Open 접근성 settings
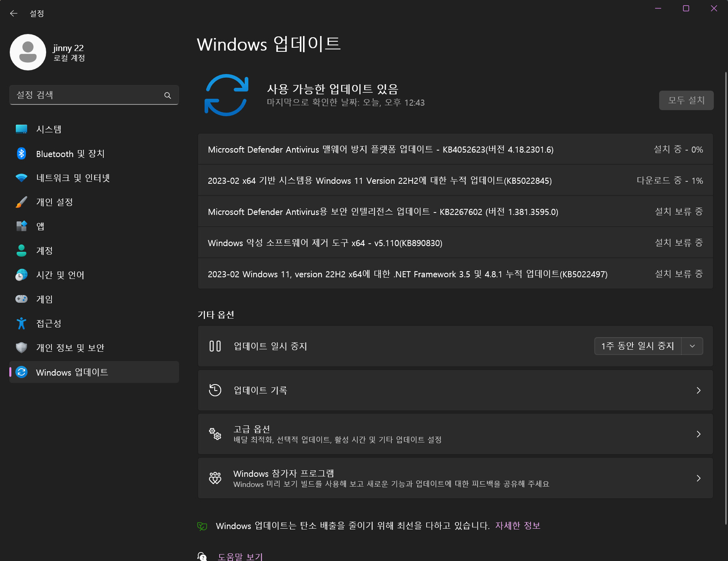 click(94, 323)
